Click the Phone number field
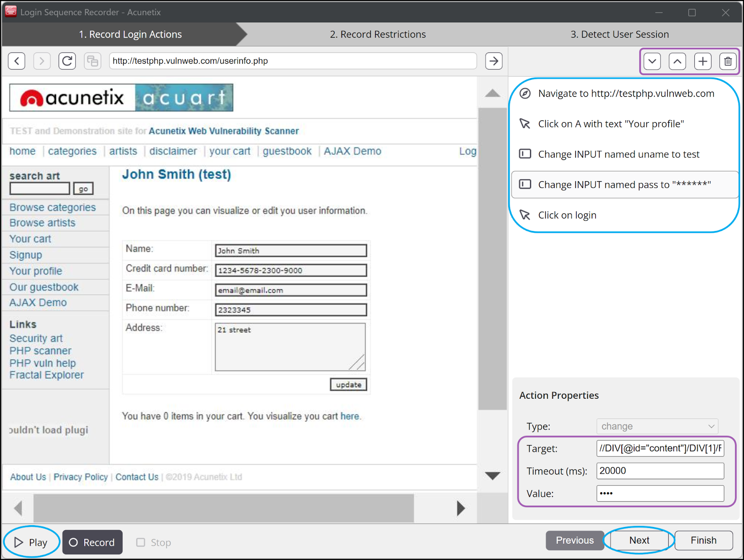Viewport: 744px width, 560px height. pyautogui.click(x=291, y=310)
